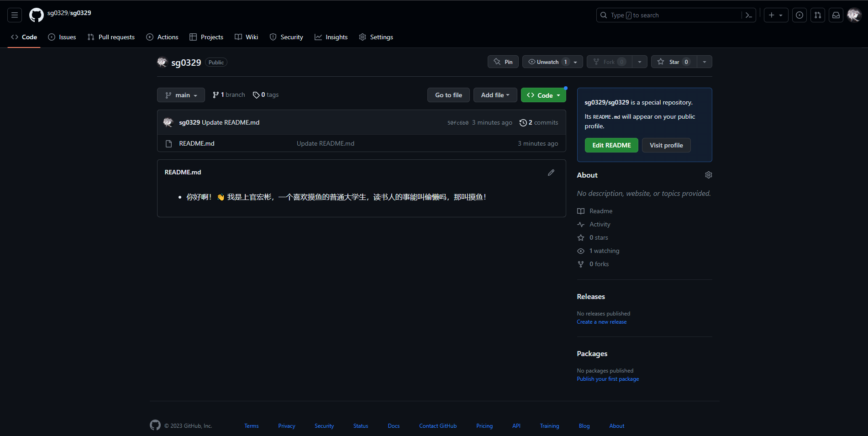Open the Releases heading link
This screenshot has height=436, width=868.
591,296
